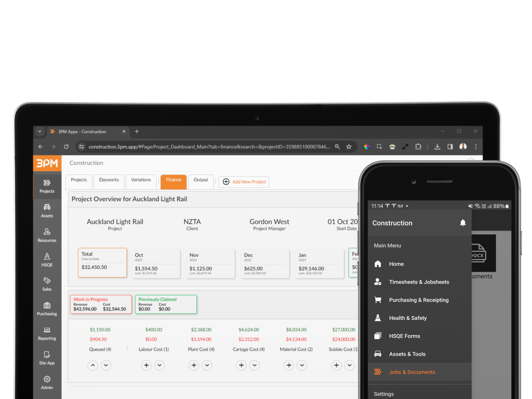This screenshot has width=532, height=399.
Task: Bookmark page with the star icon
Action: (x=349, y=147)
